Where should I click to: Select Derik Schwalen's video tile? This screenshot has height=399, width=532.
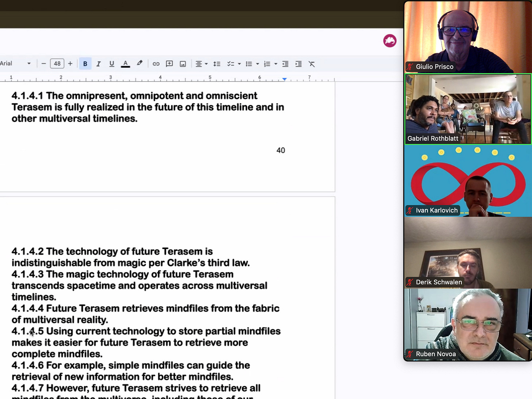[x=468, y=253]
